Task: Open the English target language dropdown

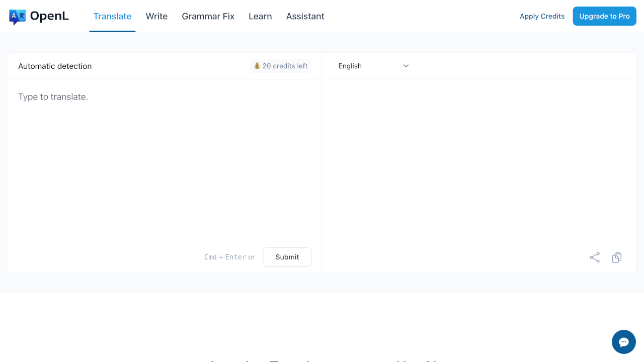Action: point(372,66)
